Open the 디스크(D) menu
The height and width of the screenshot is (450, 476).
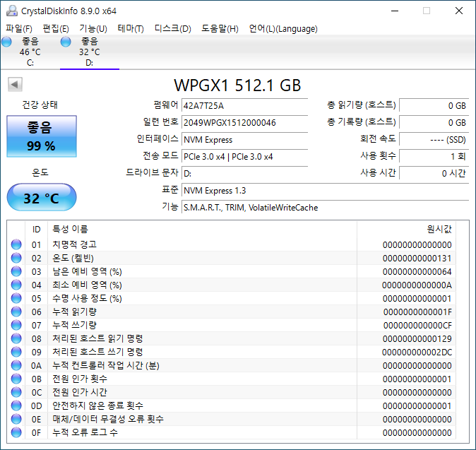172,28
